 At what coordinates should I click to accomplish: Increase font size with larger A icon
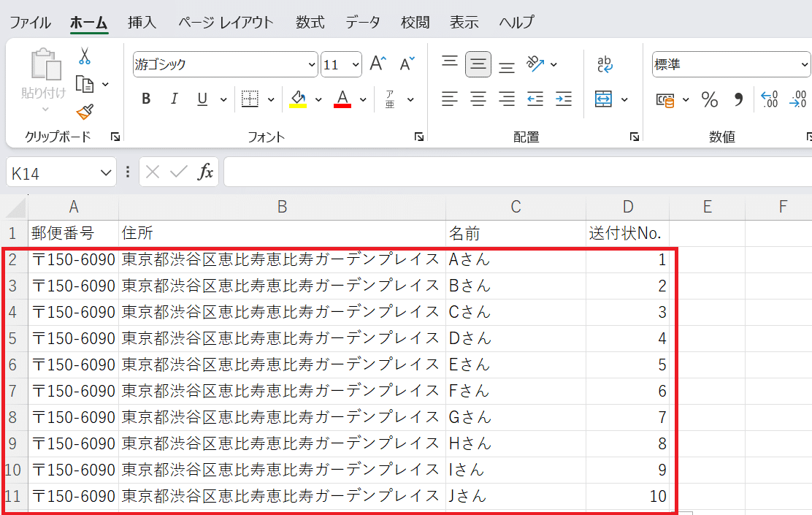click(x=378, y=64)
